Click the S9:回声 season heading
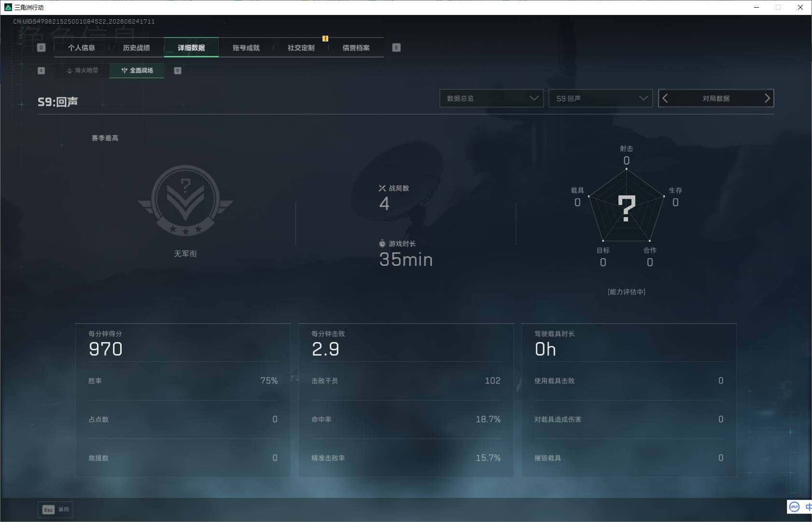Viewport: 812px width, 522px height. pos(58,102)
